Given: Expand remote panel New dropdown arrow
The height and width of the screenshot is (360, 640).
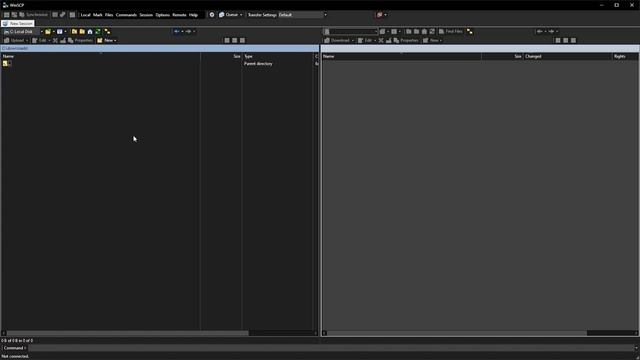Looking at the screenshot, I should pos(441,40).
